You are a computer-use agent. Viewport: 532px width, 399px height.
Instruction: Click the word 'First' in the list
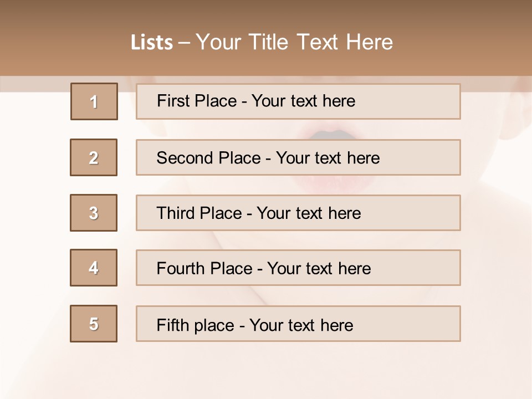coord(173,101)
